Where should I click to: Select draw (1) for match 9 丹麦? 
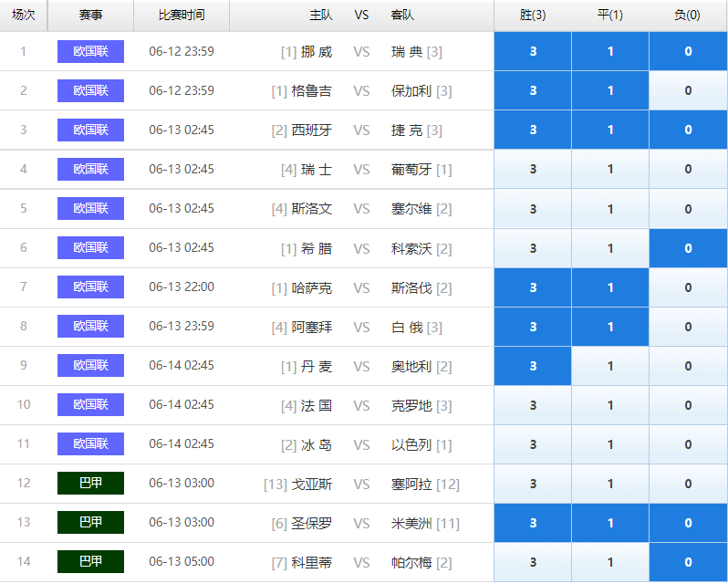pos(610,366)
